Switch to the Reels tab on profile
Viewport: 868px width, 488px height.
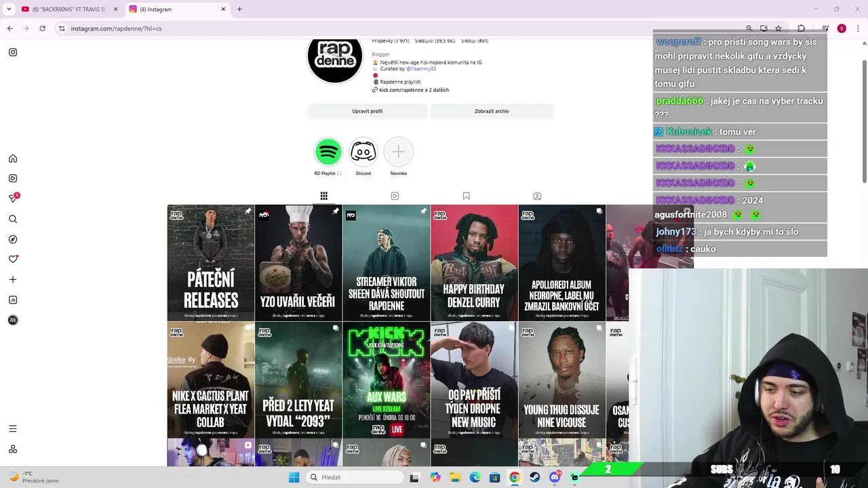(x=395, y=196)
